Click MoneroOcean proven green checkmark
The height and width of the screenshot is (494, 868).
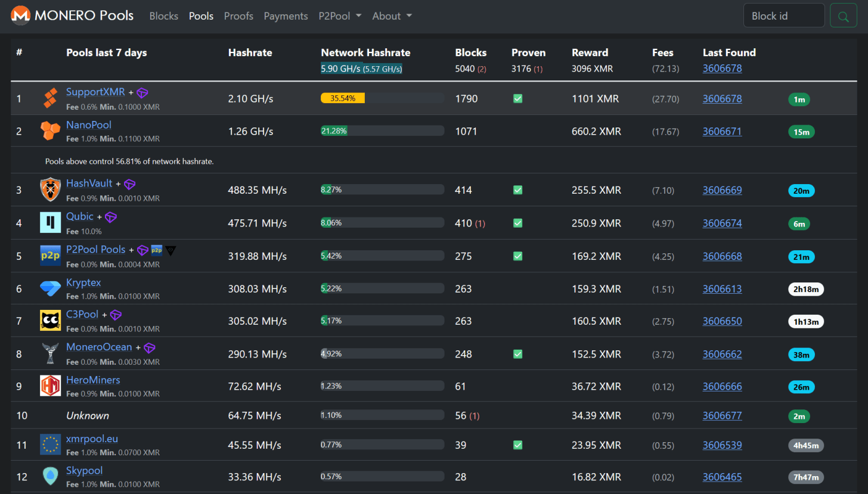point(517,354)
